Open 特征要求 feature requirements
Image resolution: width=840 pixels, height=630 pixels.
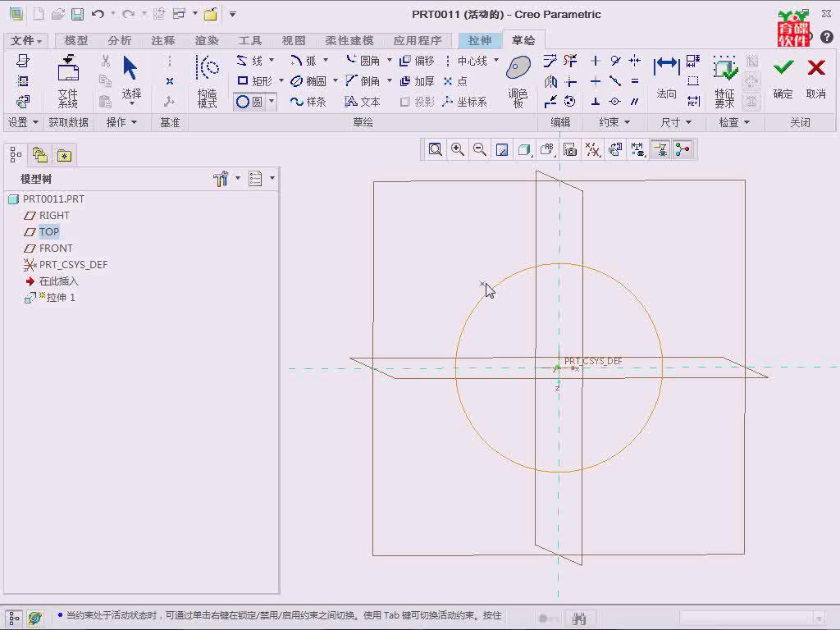pyautogui.click(x=725, y=81)
